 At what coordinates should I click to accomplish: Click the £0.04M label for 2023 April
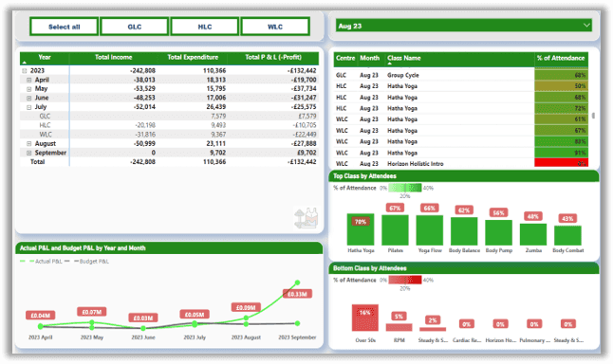(x=40, y=315)
